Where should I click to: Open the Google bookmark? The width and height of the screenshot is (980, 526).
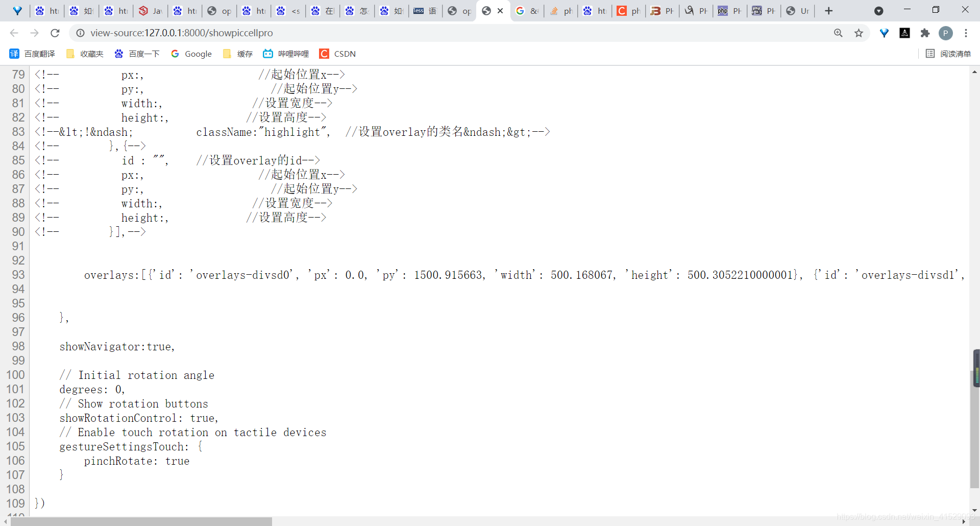point(191,54)
